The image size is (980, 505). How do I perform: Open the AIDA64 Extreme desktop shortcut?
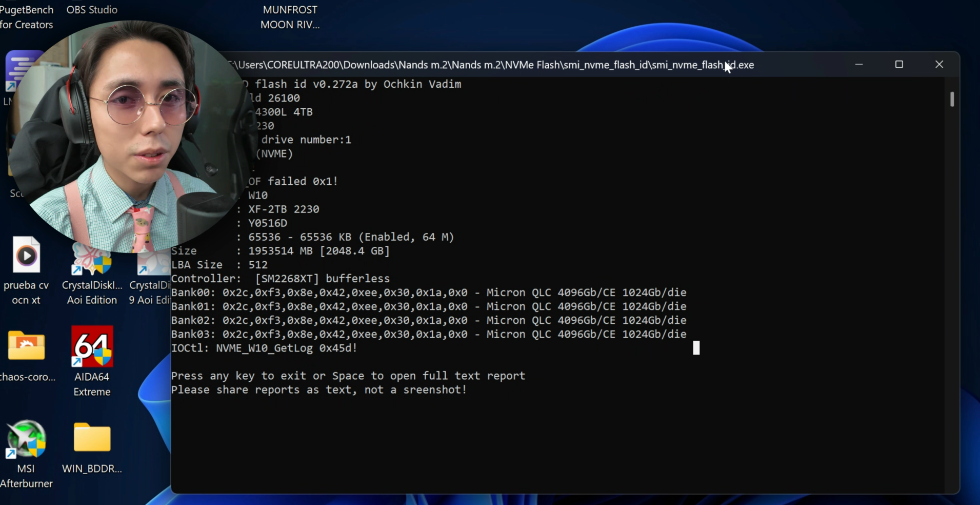[92, 347]
